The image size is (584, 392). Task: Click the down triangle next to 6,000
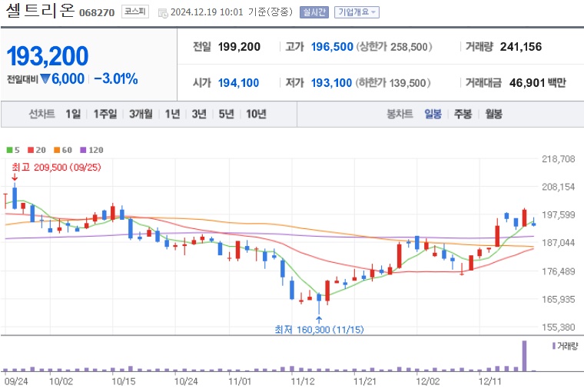click(x=45, y=79)
